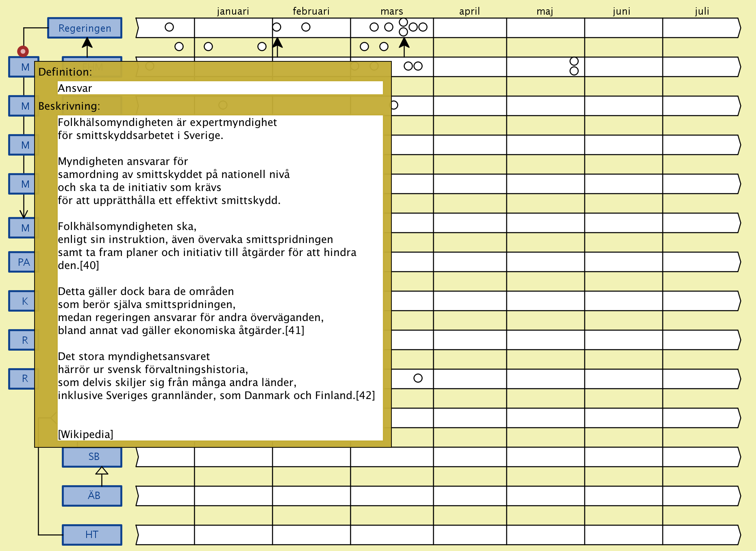Select the Regeringen node

pos(85,28)
